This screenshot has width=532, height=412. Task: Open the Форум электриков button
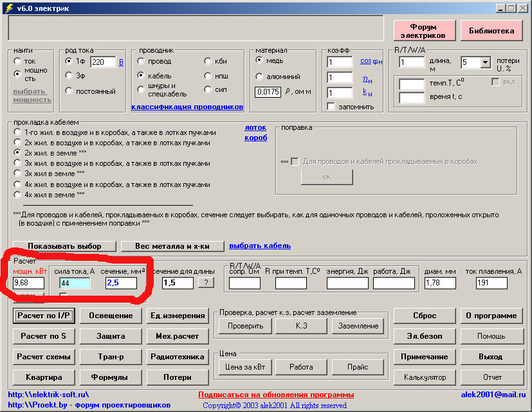423,31
